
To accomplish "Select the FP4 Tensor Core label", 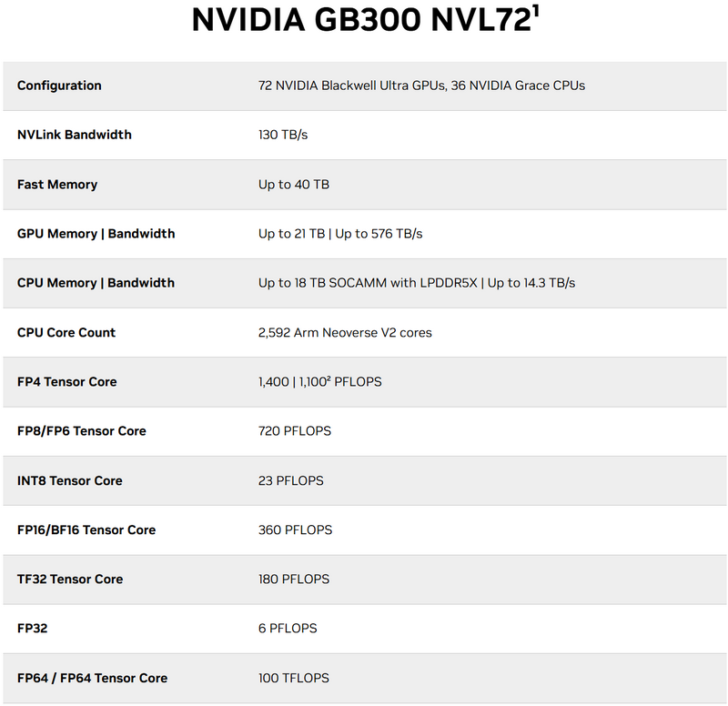I will tap(66, 382).
